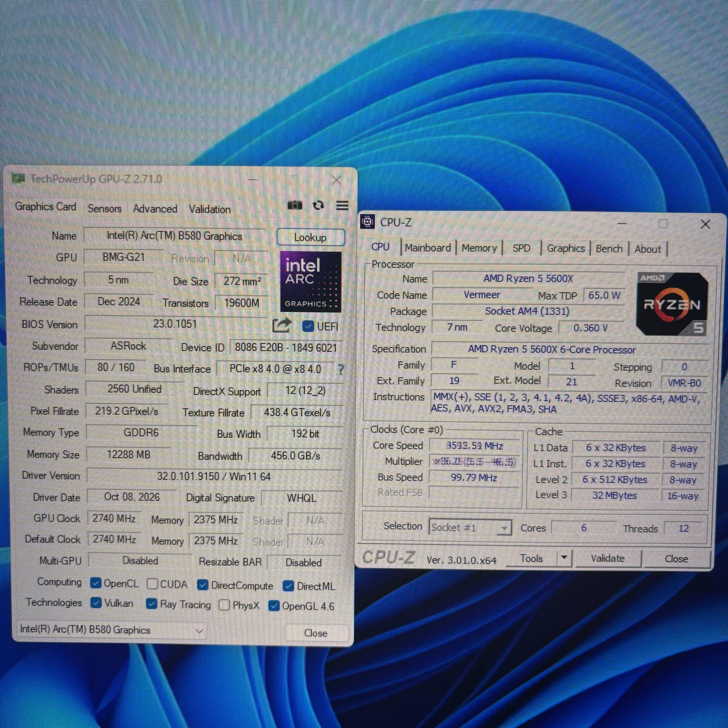The height and width of the screenshot is (728, 728).
Task: Toggle the OpenCL checkbox
Action: pyautogui.click(x=96, y=583)
